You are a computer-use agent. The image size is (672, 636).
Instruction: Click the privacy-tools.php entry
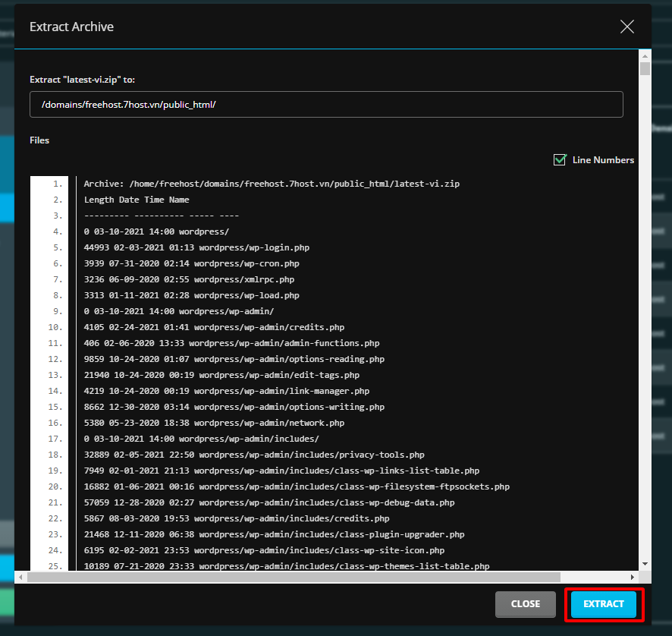pyautogui.click(x=254, y=455)
